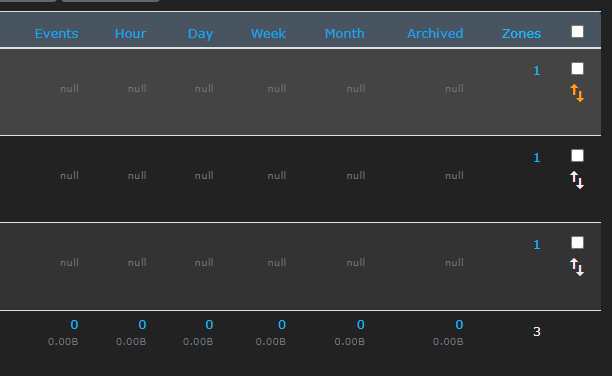Screen dimensions: 612x376
Task: Toggle the select-all checkbox in header
Action: point(577,32)
